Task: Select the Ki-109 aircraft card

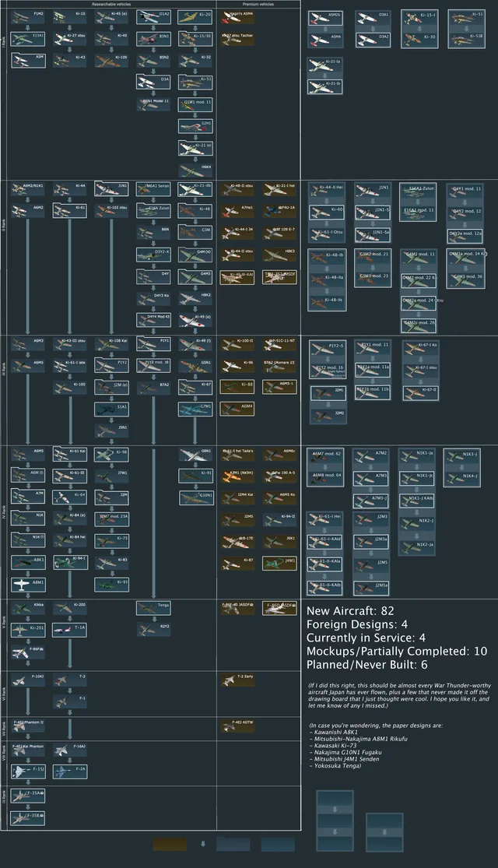Action: point(111,61)
